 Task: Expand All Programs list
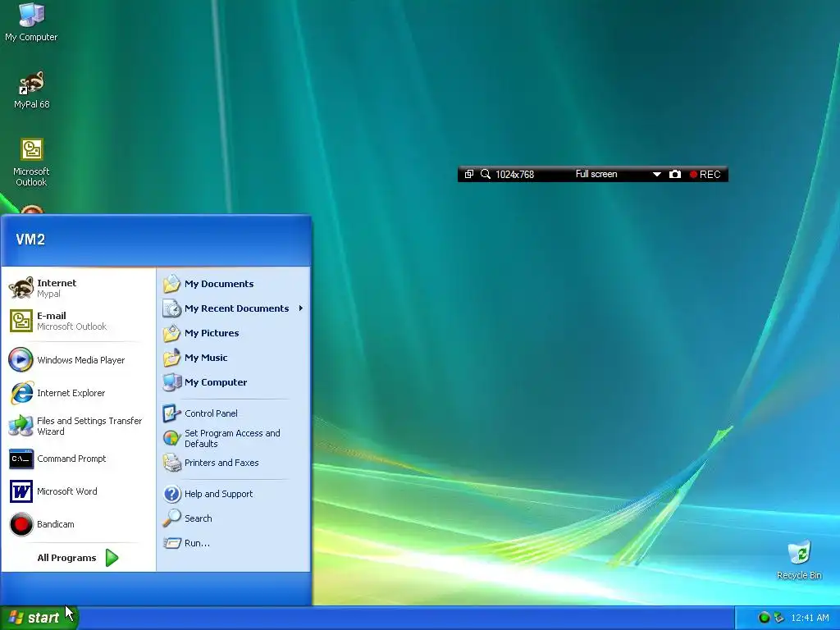(x=78, y=558)
